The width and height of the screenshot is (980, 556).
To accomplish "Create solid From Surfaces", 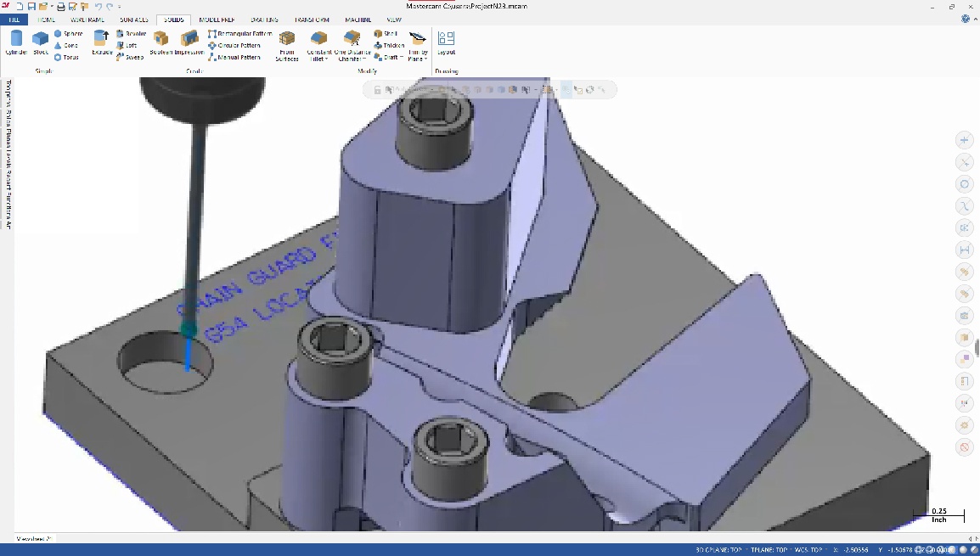I will [287, 44].
